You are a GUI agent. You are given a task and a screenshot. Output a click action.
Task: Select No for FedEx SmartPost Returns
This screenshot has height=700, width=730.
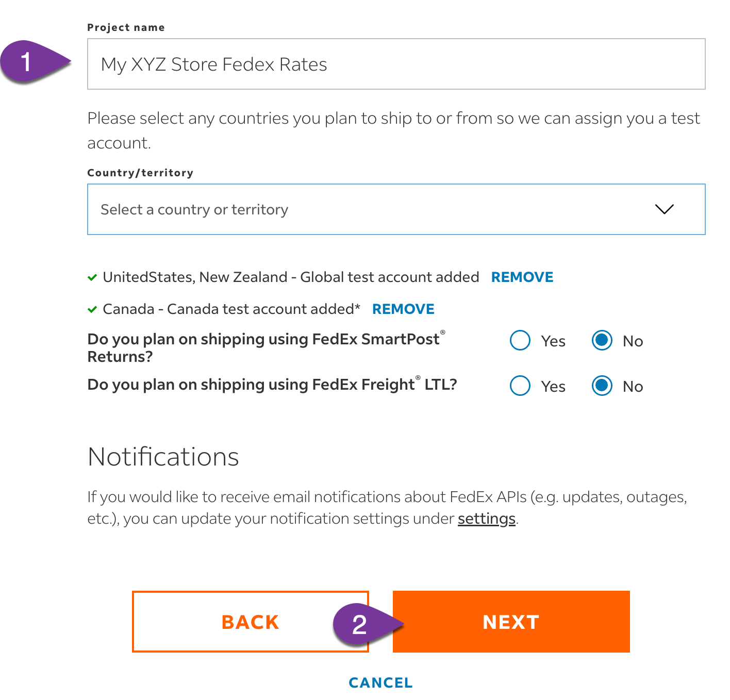[x=602, y=340]
